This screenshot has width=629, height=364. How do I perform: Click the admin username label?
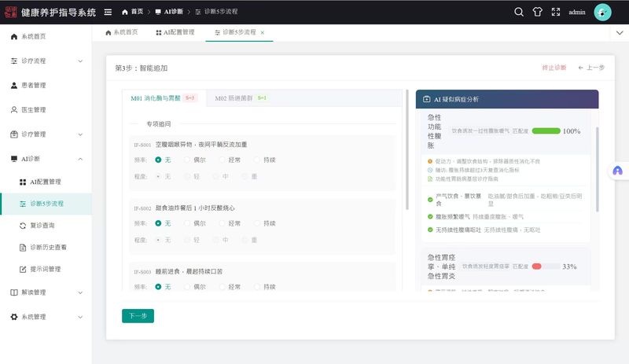[577, 13]
